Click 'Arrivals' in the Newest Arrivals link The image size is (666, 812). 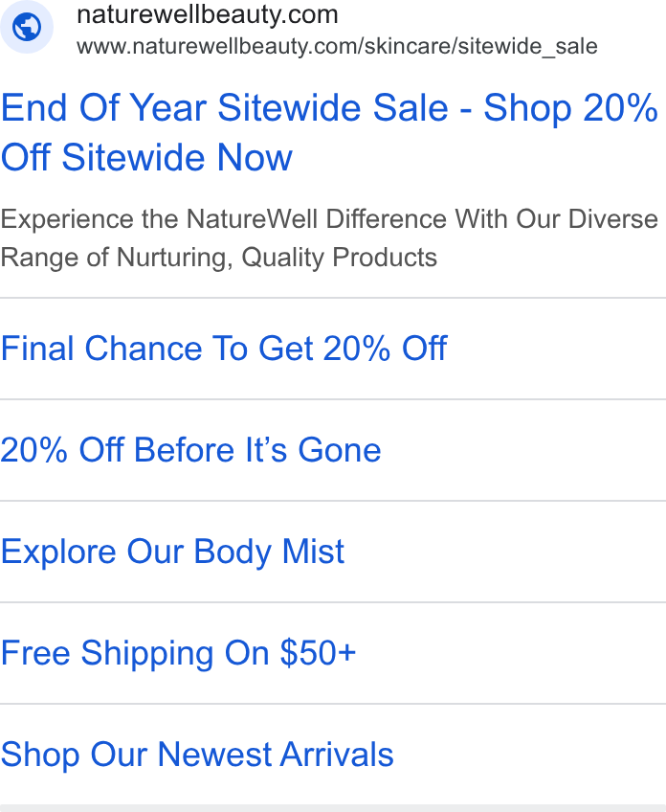(337, 754)
